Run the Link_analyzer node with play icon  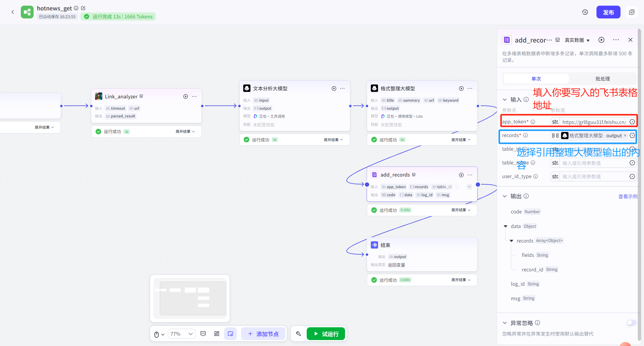pyautogui.click(x=185, y=96)
